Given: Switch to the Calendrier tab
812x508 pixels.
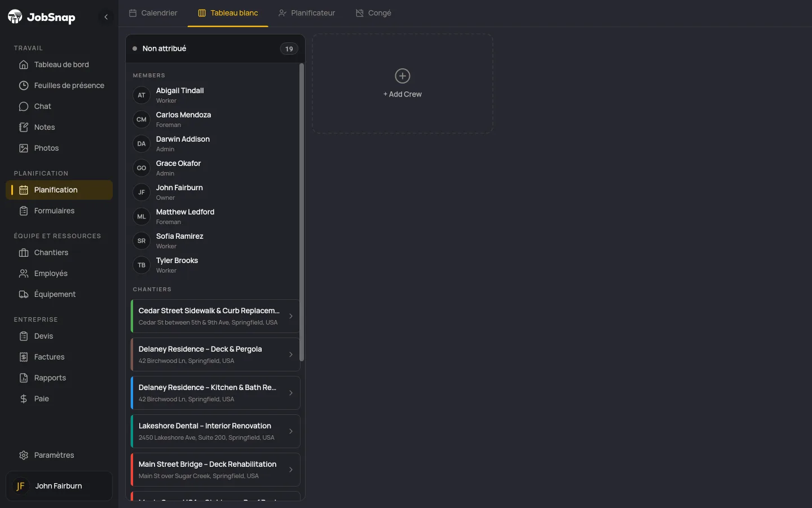Looking at the screenshot, I should tap(153, 13).
